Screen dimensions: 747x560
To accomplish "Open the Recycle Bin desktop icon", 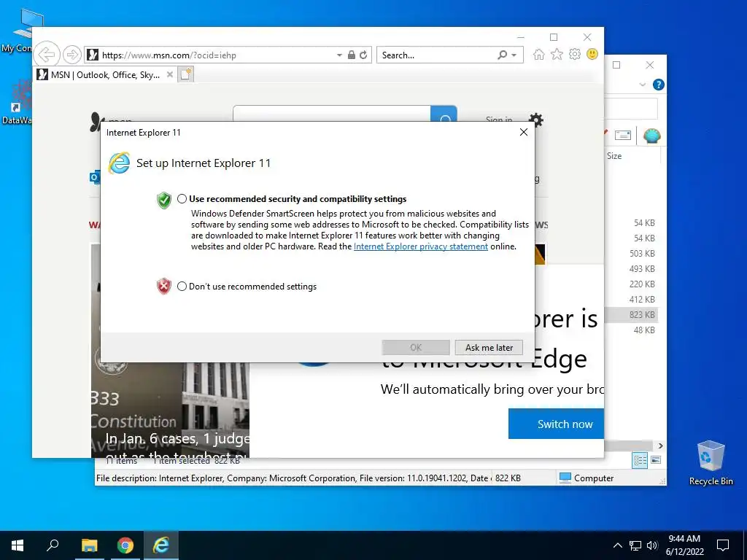I will point(711,463).
